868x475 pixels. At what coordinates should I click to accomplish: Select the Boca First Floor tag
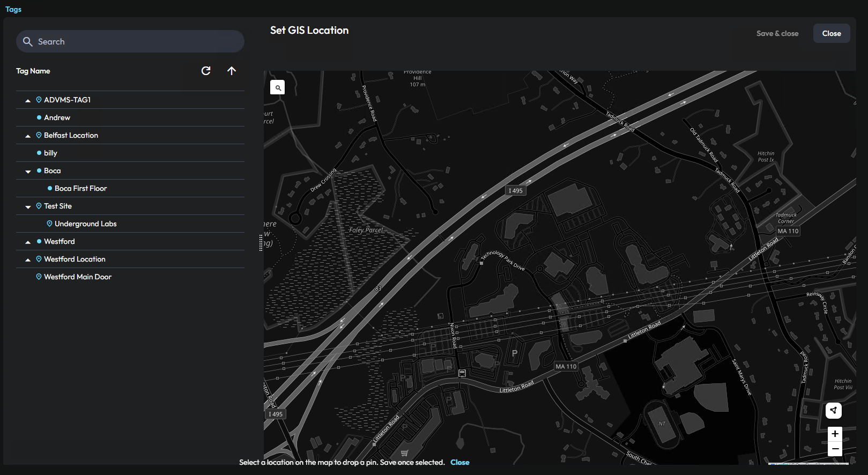[x=81, y=188]
